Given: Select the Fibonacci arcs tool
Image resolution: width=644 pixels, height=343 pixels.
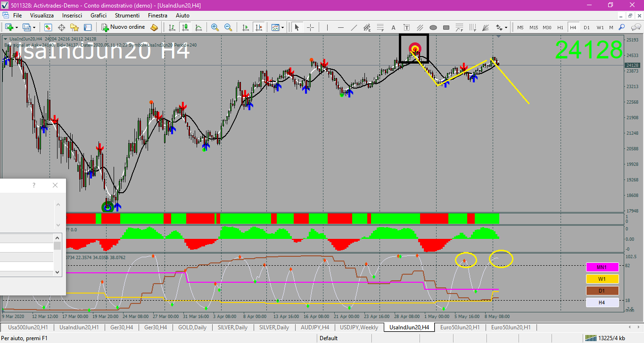Looking at the screenshot, I should tap(459, 27).
